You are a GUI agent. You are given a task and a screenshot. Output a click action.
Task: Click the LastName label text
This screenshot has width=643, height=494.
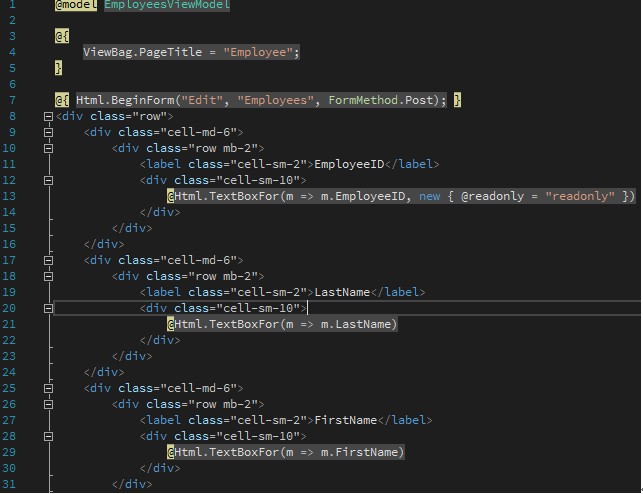pyautogui.click(x=342, y=292)
